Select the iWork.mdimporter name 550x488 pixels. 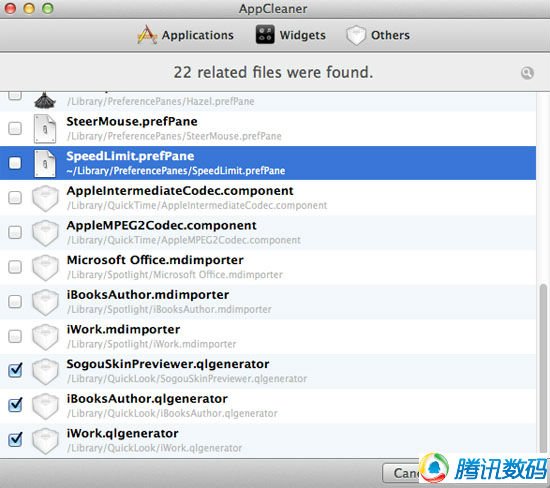[123, 329]
